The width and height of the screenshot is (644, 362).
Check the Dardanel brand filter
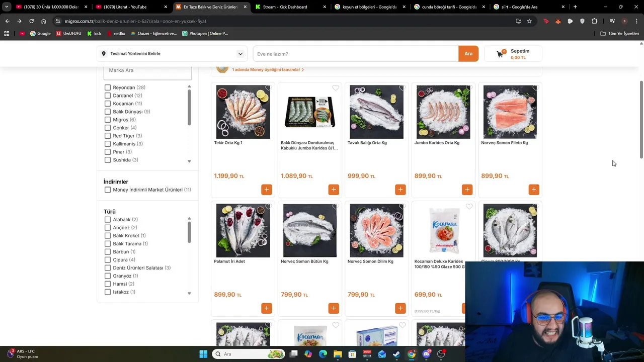tap(107, 96)
